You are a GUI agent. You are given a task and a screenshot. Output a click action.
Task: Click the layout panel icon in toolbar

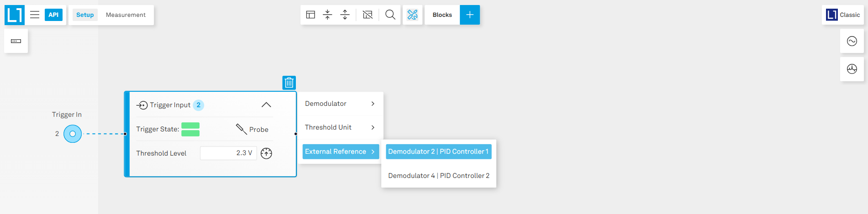[x=310, y=15]
